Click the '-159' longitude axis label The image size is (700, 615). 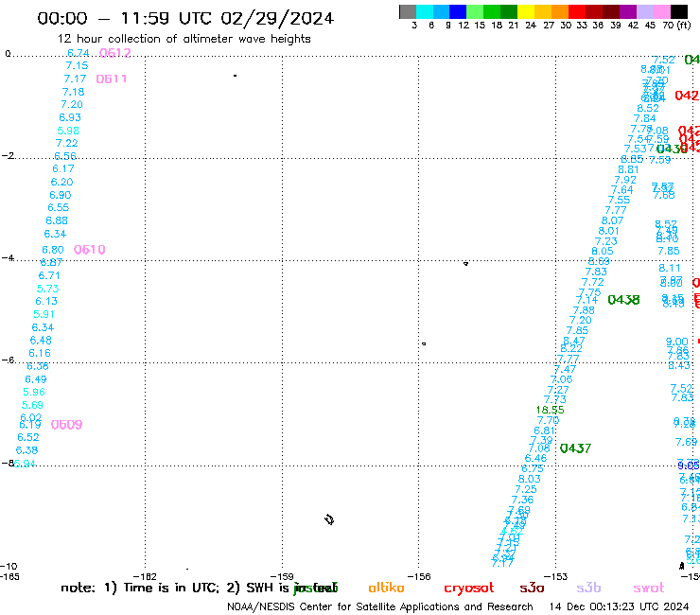[x=282, y=576]
